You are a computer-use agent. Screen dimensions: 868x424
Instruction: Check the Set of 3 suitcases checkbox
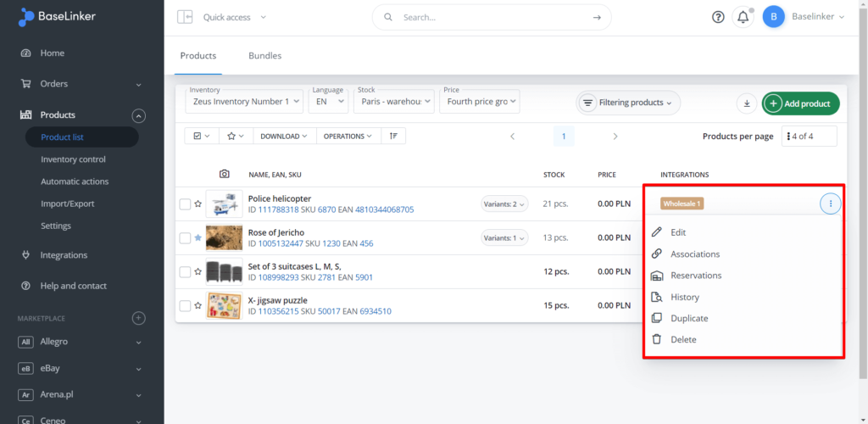point(185,271)
